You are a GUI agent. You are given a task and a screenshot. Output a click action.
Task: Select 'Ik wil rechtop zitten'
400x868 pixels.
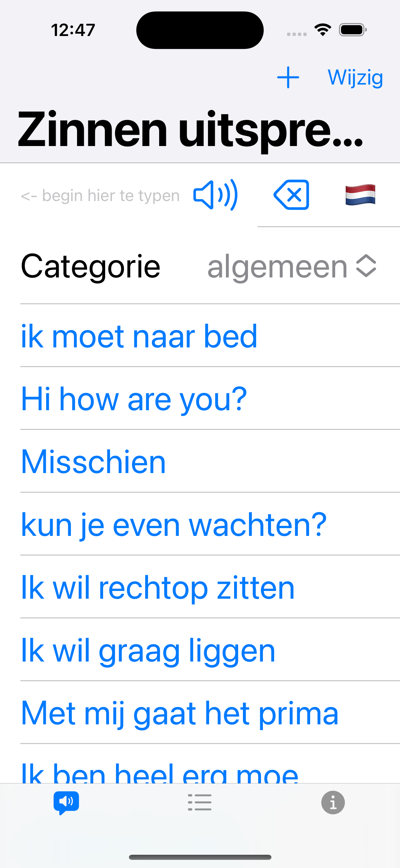[158, 587]
